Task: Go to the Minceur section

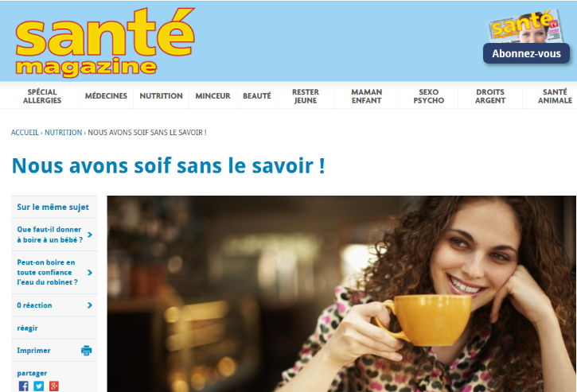Action: [x=212, y=96]
